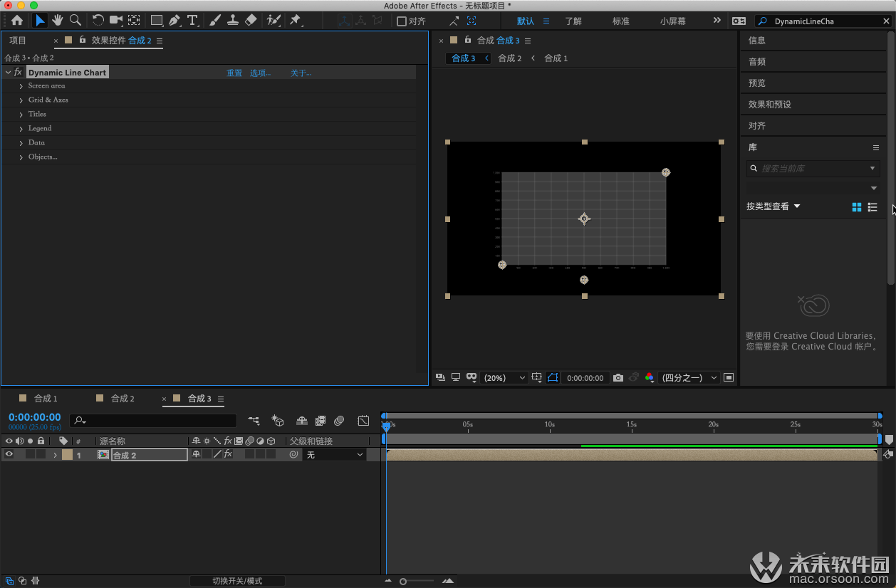
Task: Open the 20% magnification dropdown
Action: [x=504, y=378]
